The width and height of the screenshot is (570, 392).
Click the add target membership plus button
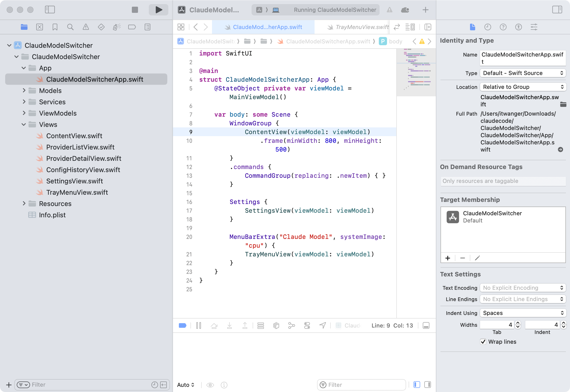tap(448, 258)
